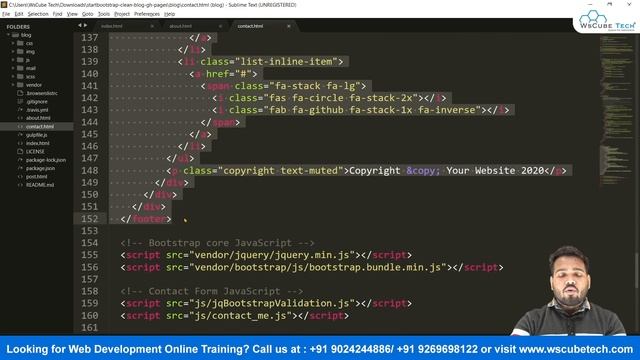This screenshot has height=360, width=640.
Task: Close the about.html tab
Action: tap(220, 26)
